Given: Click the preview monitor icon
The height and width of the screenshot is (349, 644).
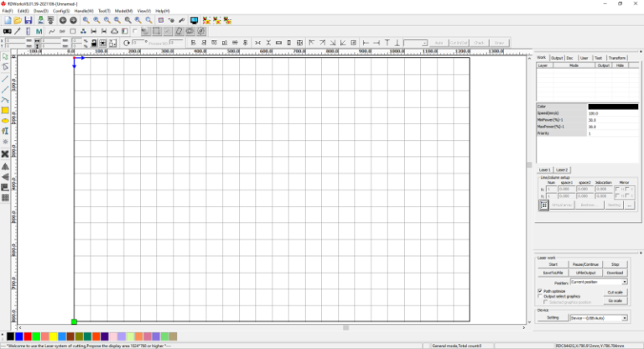Looking at the screenshot, I should pyautogui.click(x=195, y=19).
